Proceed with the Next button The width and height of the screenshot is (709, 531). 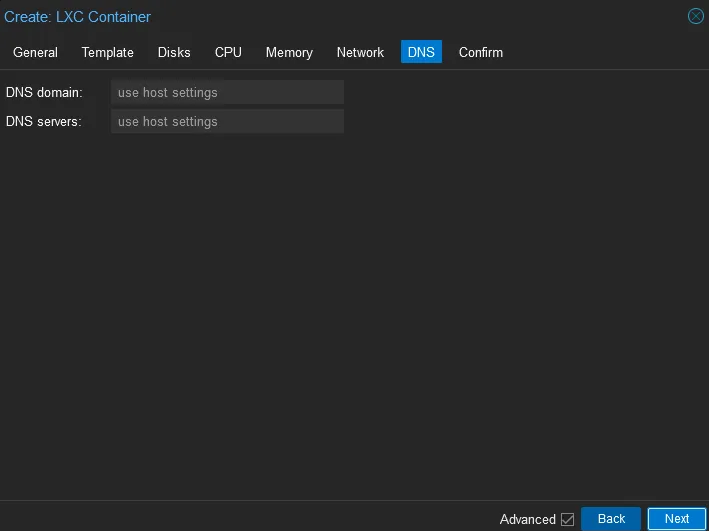(677, 519)
